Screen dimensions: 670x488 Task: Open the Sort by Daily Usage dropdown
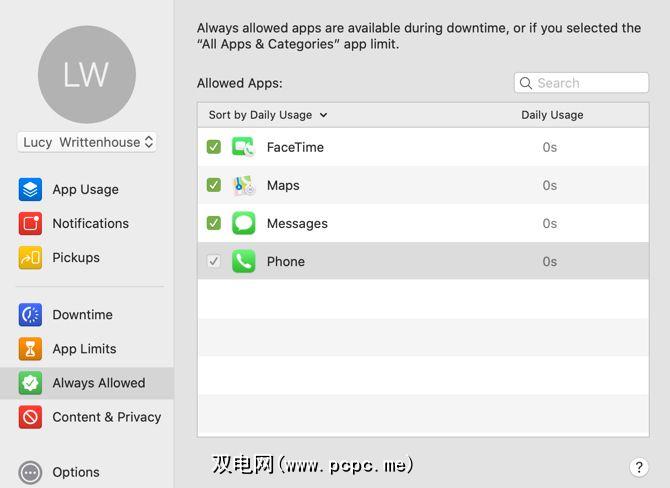pos(268,115)
